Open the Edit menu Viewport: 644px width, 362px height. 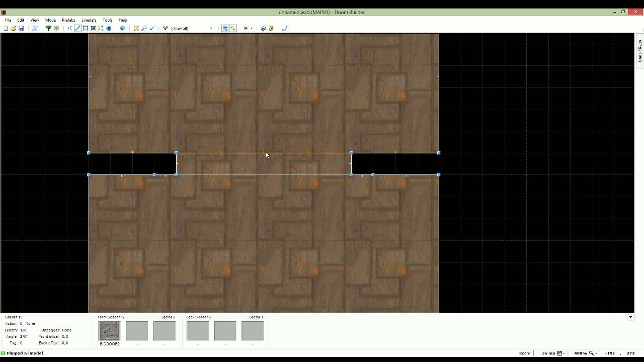[21, 20]
